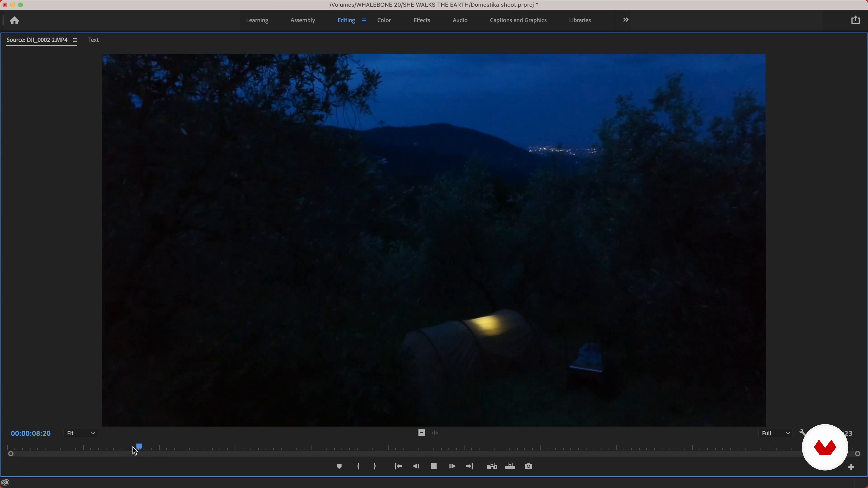Overwrite clip into the sequence

tap(510, 467)
